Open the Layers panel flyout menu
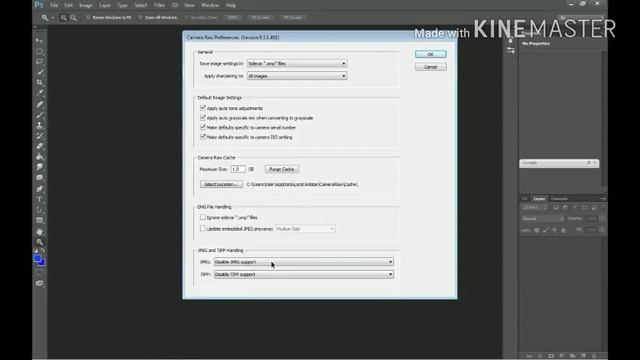The height and width of the screenshot is (360, 640). click(603, 199)
